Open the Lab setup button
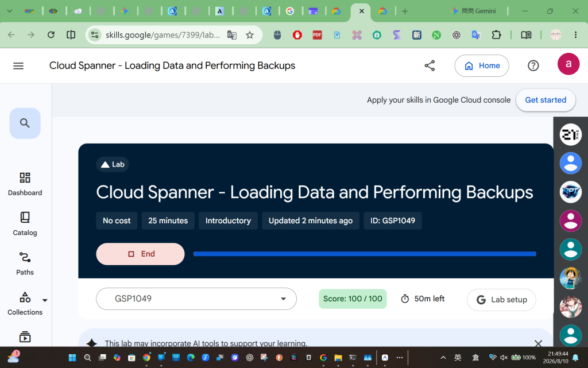 (x=501, y=300)
